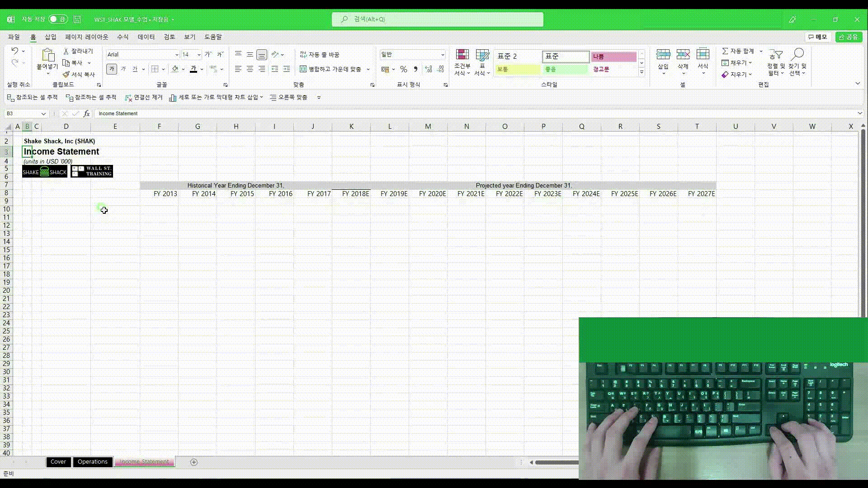
Task: Toggle Wrap Text (자동 줄 바꿈)
Action: tap(320, 54)
